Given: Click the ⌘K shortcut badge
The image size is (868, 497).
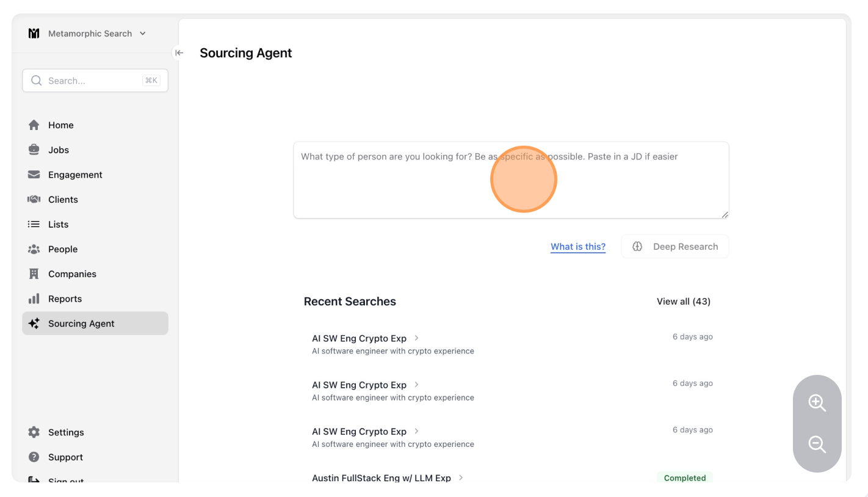Looking at the screenshot, I should [151, 81].
